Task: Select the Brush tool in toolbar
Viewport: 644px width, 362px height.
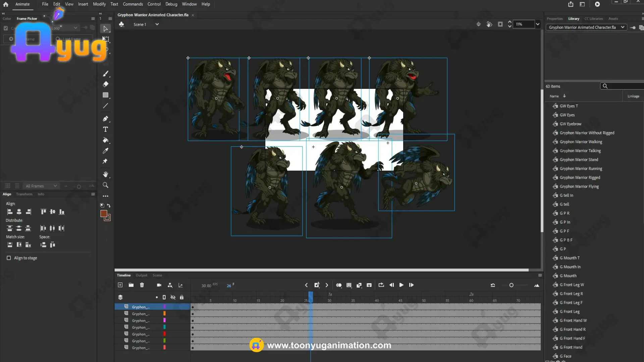Action: [x=105, y=74]
